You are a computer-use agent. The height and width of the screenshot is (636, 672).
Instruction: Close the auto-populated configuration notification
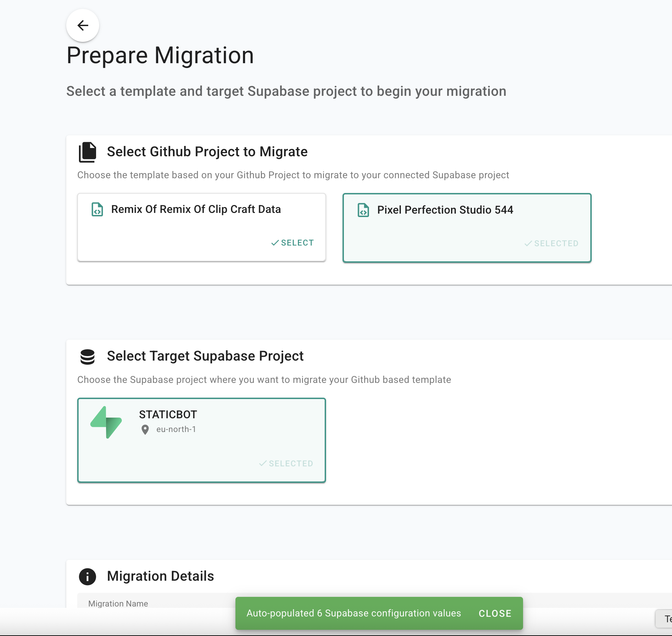click(495, 613)
